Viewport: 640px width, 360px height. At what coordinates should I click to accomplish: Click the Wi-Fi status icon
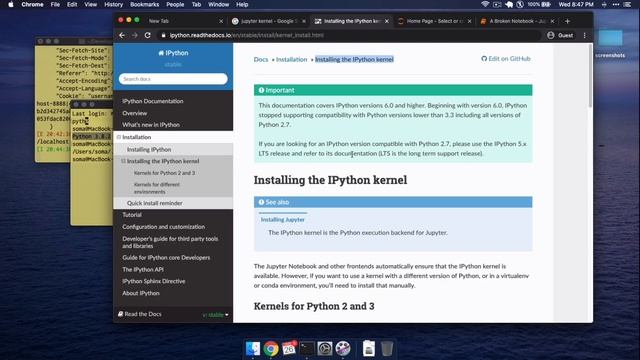[x=485, y=4]
